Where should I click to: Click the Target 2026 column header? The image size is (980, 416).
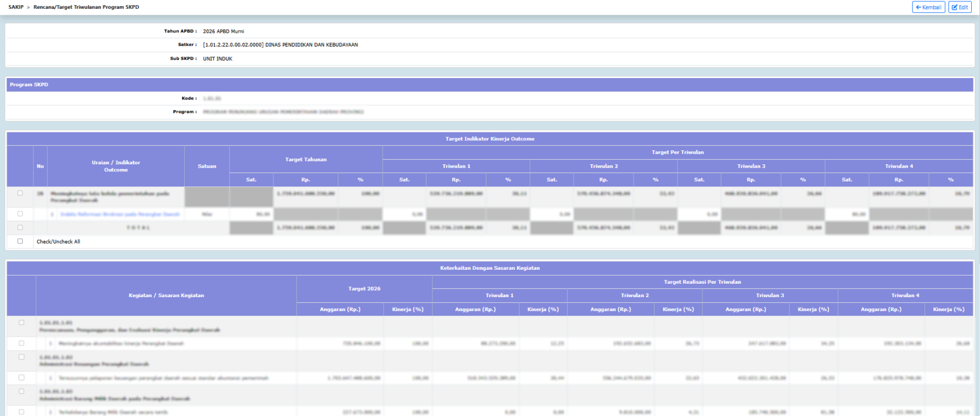pyautogui.click(x=365, y=288)
